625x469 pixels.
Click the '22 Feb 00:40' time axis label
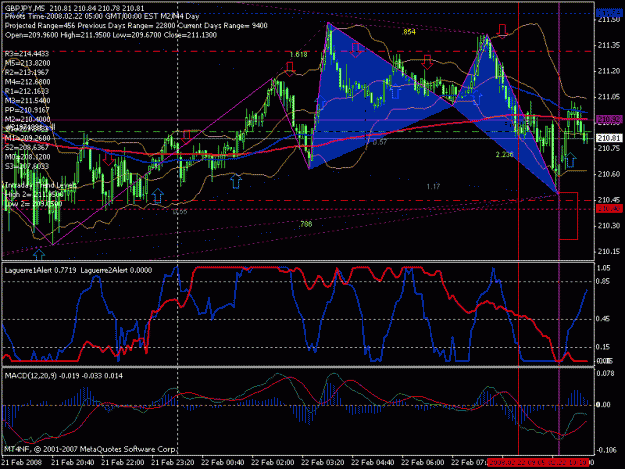point(222,463)
